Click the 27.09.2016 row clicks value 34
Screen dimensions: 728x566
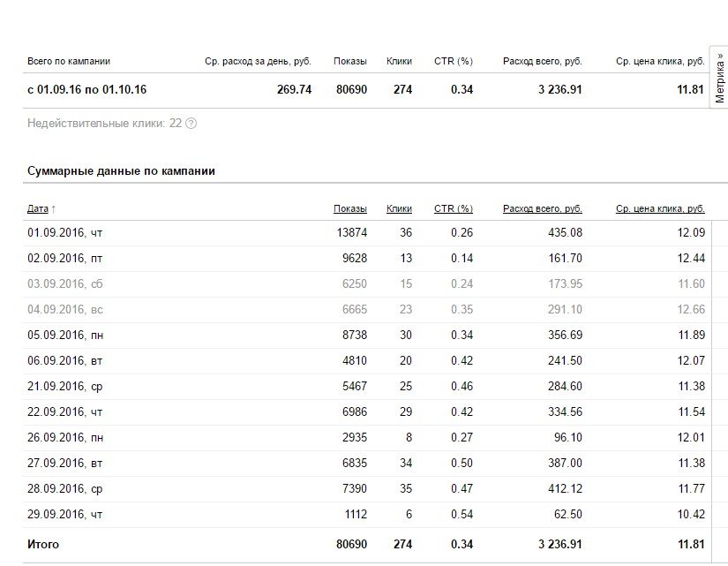406,464
